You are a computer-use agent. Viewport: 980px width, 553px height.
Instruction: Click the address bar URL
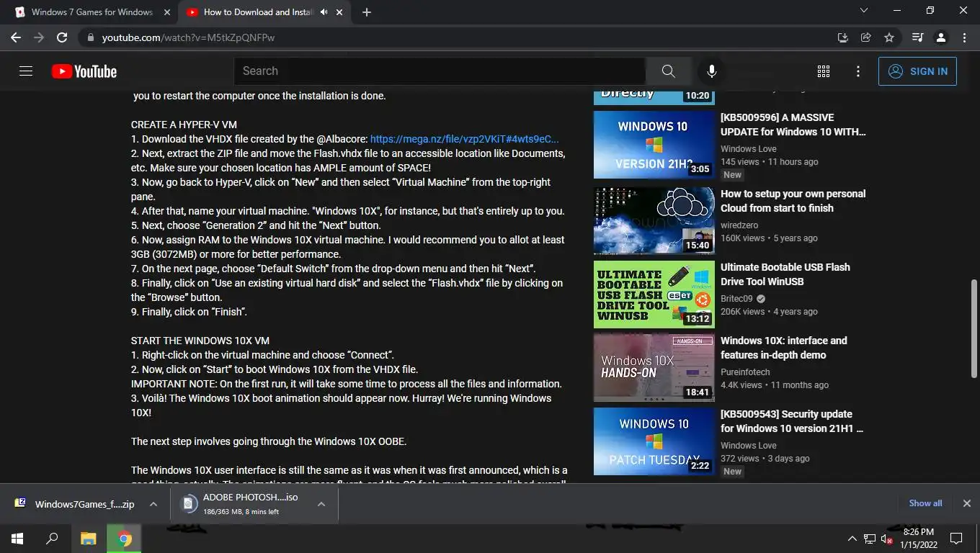point(188,37)
